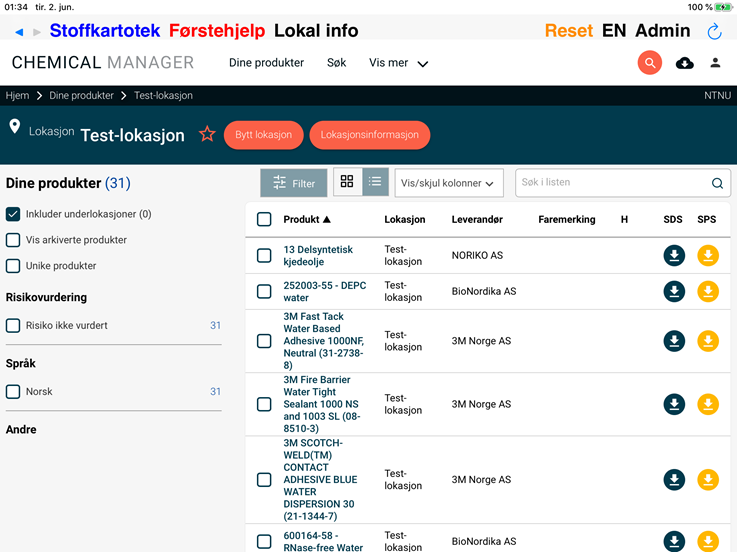
Task: Select the 3M Fire Barrier row checkbox
Action: (x=264, y=404)
